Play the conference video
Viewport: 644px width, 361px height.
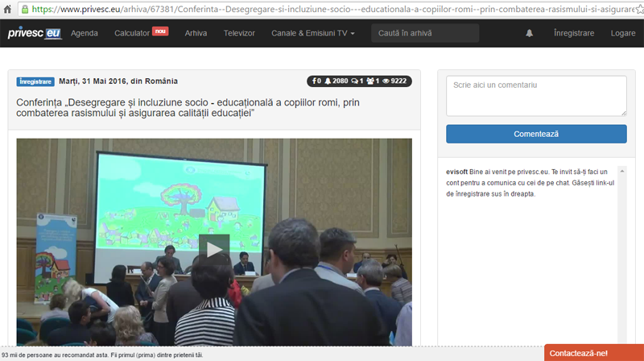tap(214, 249)
